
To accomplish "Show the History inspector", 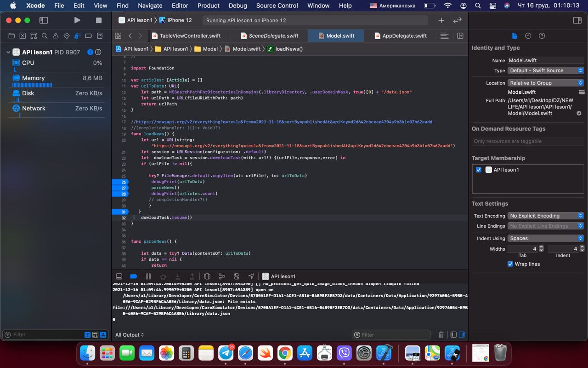I will pyautogui.click(x=528, y=35).
